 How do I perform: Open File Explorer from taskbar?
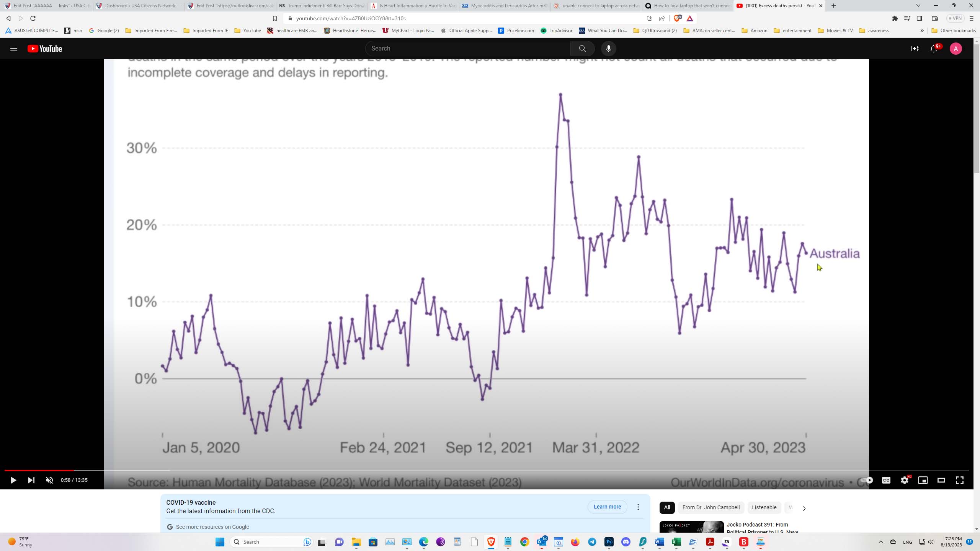pyautogui.click(x=356, y=542)
